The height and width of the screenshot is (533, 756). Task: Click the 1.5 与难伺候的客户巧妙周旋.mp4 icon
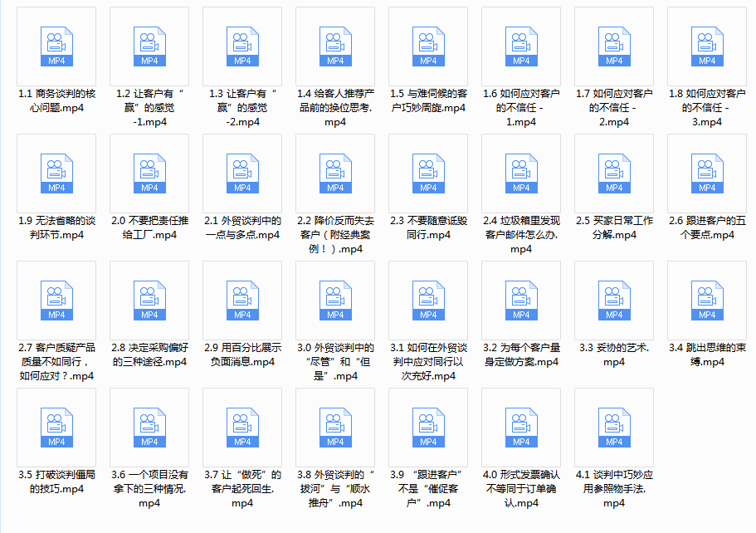pyautogui.click(x=428, y=47)
